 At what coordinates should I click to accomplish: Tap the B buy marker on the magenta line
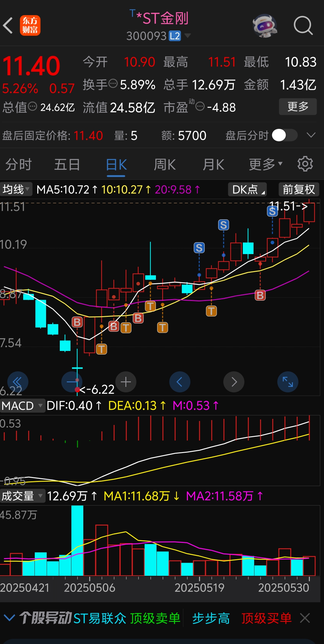[x=260, y=295]
